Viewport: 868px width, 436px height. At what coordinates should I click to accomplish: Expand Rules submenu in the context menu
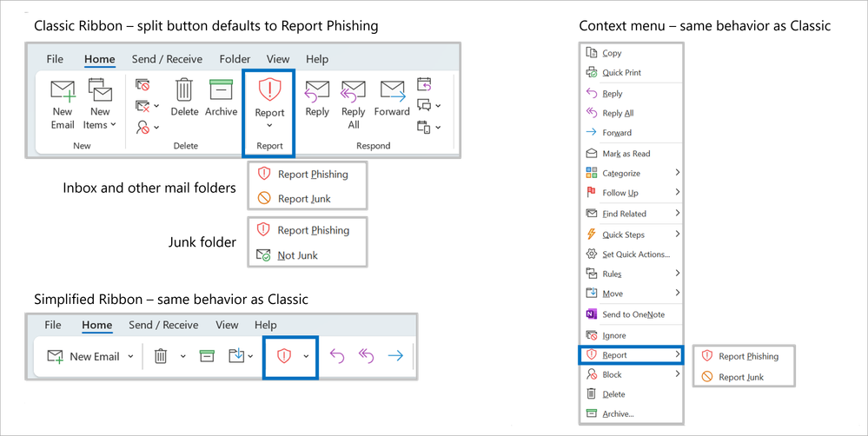pyautogui.click(x=632, y=274)
